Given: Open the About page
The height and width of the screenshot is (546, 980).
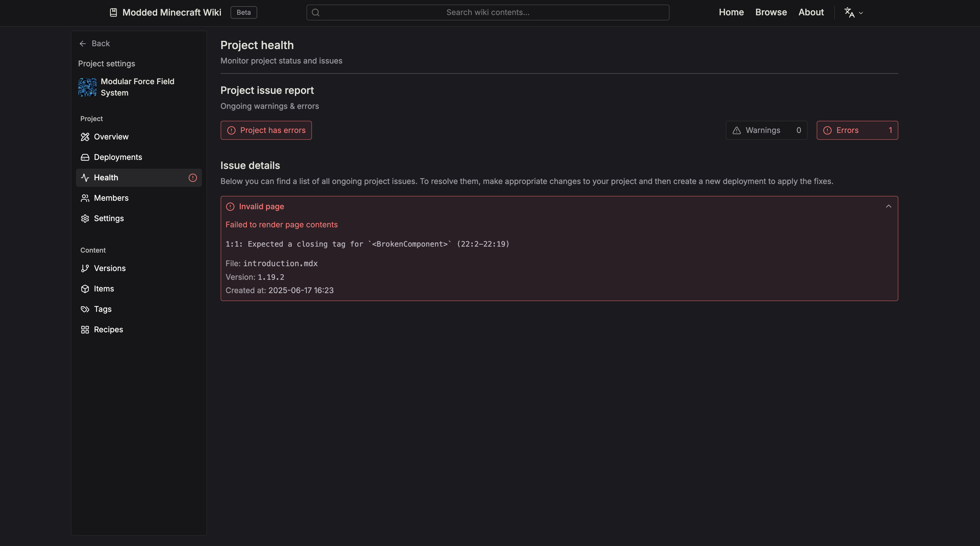Looking at the screenshot, I should pos(811,12).
